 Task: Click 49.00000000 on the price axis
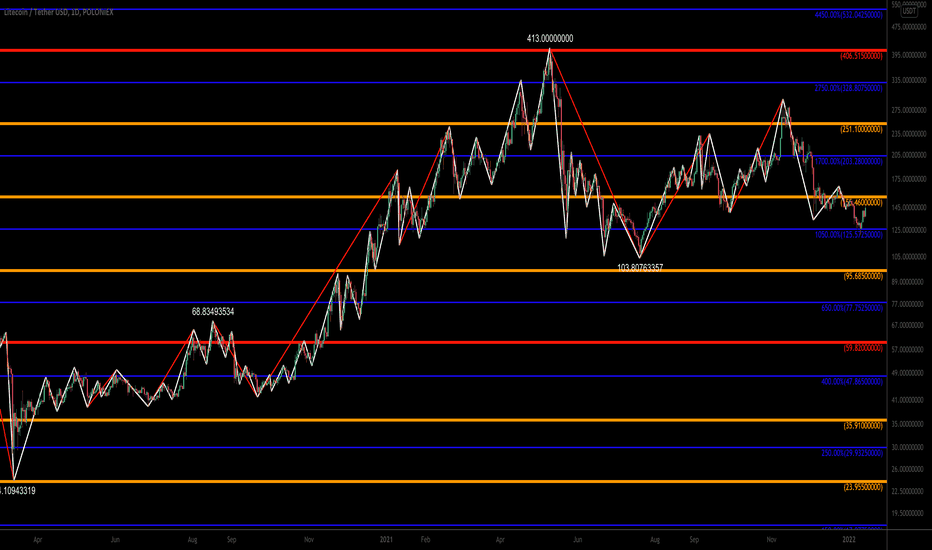909,373
